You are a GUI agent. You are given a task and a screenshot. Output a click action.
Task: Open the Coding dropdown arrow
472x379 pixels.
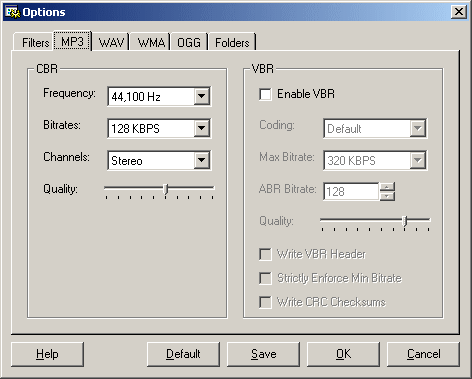click(417, 128)
